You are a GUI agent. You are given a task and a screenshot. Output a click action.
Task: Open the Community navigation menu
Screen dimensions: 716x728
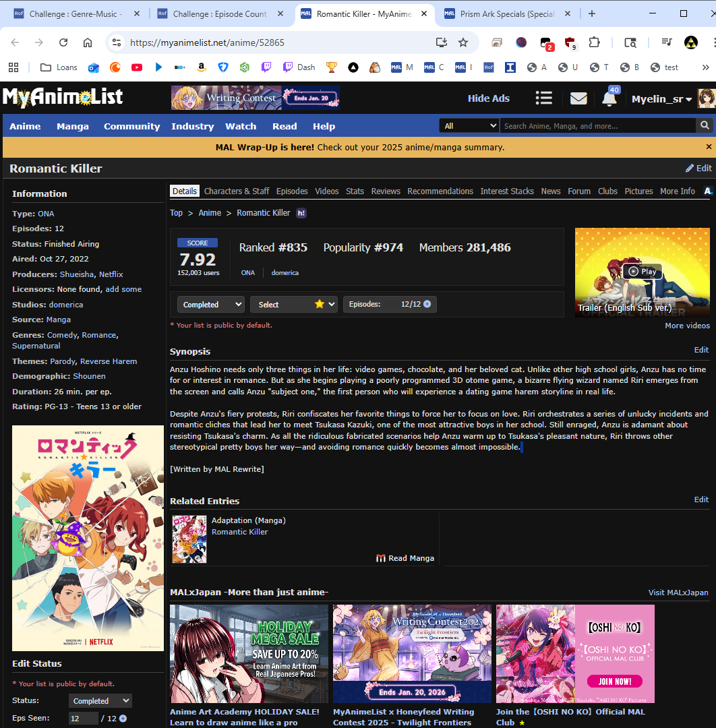tap(132, 126)
